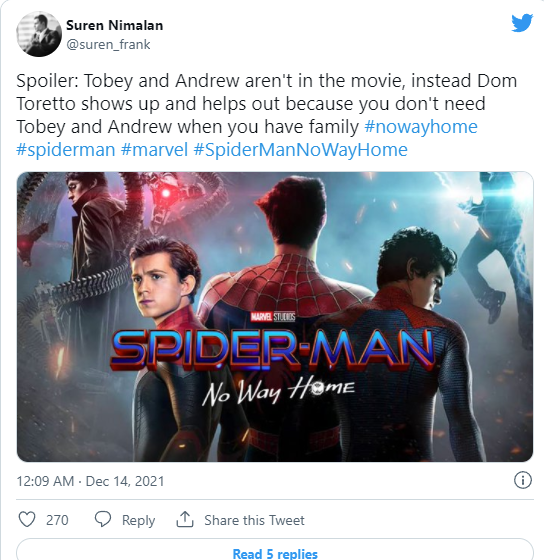The width and height of the screenshot is (544, 560).
Task: Click the Twitter bird logo icon
Action: pyautogui.click(x=522, y=23)
